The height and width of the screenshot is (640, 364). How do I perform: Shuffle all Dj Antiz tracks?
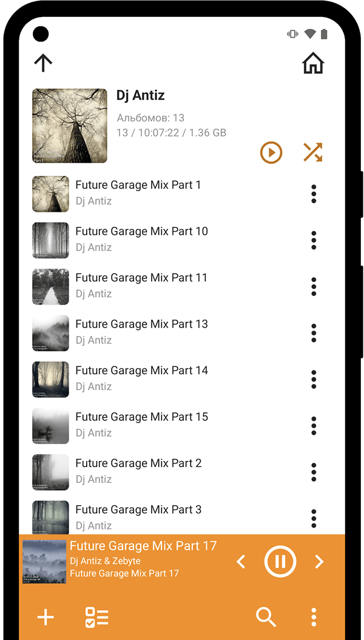coord(312,152)
